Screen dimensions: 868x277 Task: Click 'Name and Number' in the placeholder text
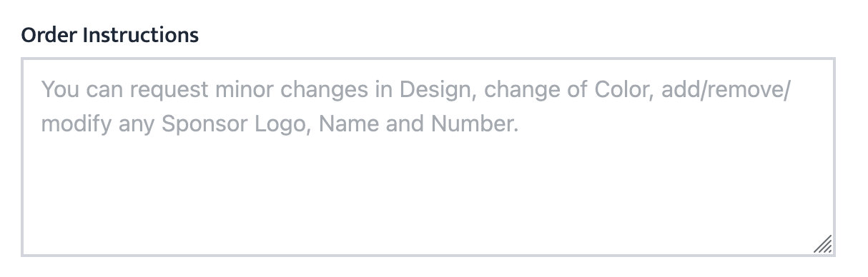point(418,124)
